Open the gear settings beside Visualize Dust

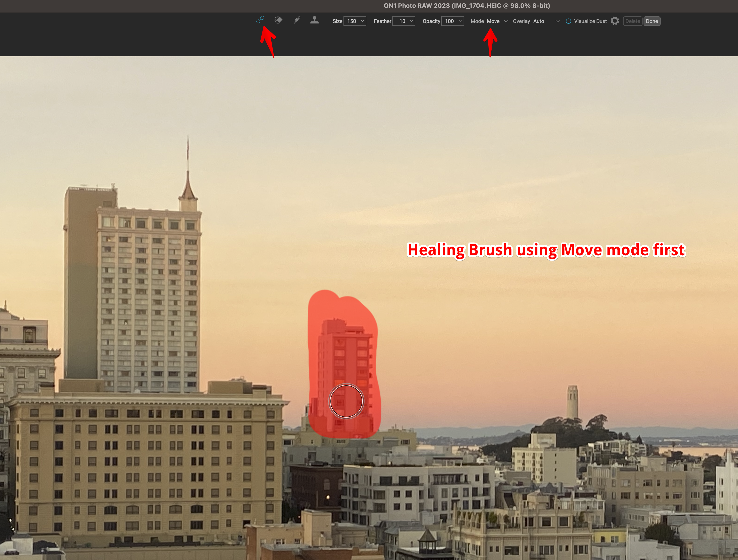pyautogui.click(x=615, y=21)
